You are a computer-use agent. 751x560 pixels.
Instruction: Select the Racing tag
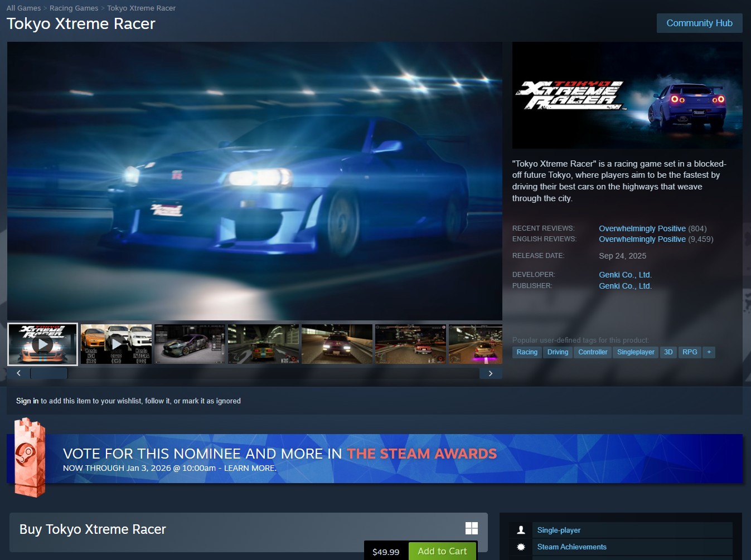pyautogui.click(x=527, y=352)
